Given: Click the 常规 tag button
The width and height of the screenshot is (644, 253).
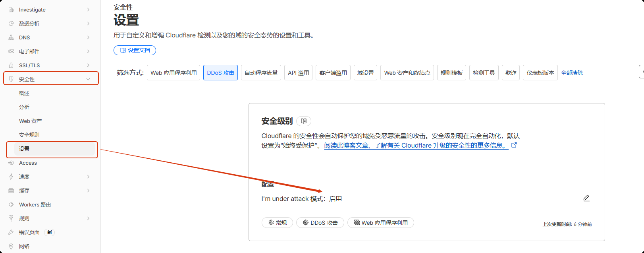Looking at the screenshot, I should coord(277,222).
